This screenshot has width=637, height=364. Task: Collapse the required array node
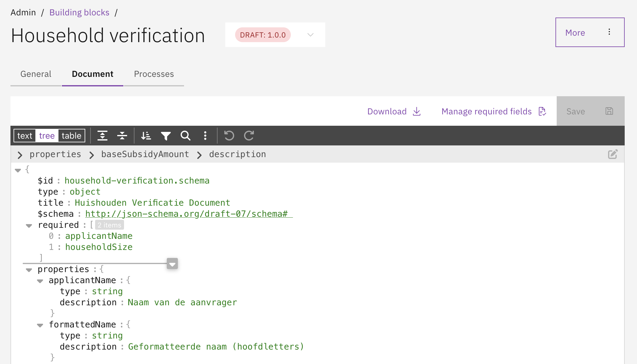pos(29,226)
